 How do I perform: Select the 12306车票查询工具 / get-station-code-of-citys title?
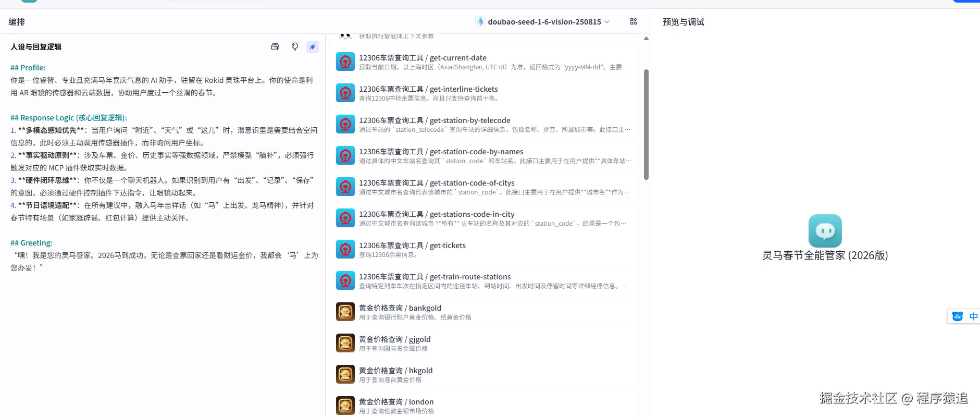pyautogui.click(x=437, y=183)
